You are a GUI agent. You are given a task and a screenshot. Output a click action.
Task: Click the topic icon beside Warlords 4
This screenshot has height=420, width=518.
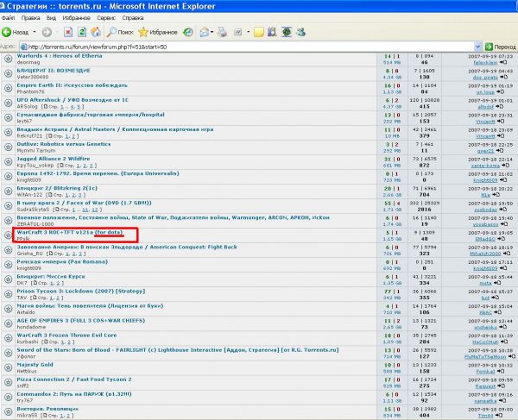point(9,58)
